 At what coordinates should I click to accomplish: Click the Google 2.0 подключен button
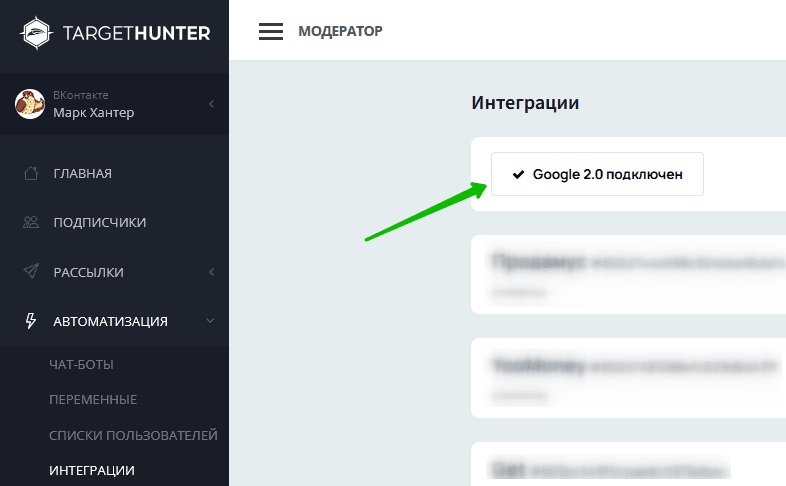pyautogui.click(x=597, y=174)
